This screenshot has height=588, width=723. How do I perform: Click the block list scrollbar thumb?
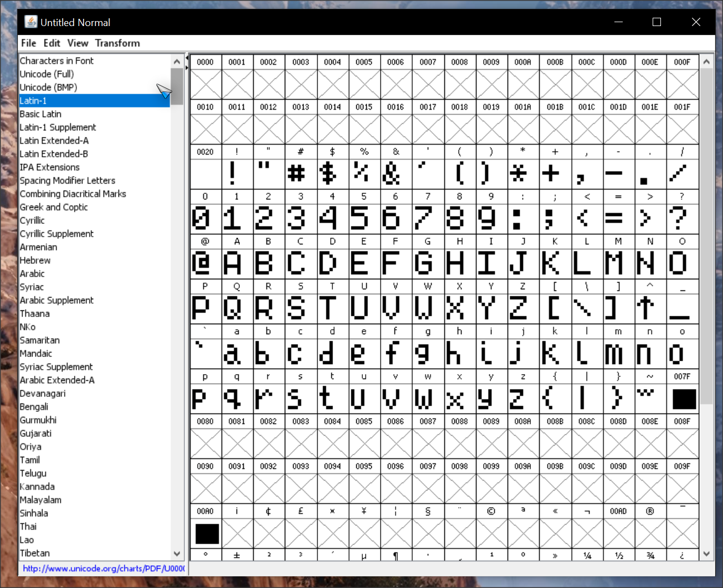pyautogui.click(x=177, y=86)
